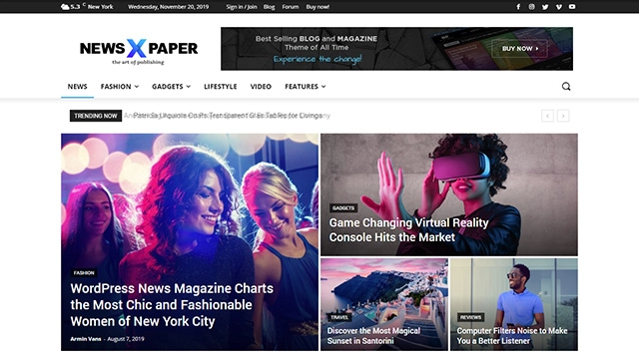Open the Forum link in top bar
The image size is (639, 364).
[x=291, y=7]
